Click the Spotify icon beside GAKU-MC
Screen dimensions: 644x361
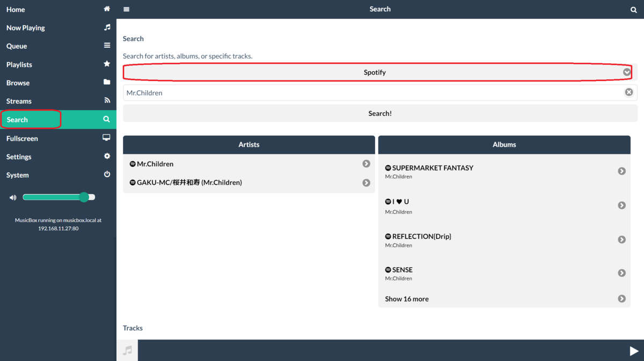click(133, 182)
